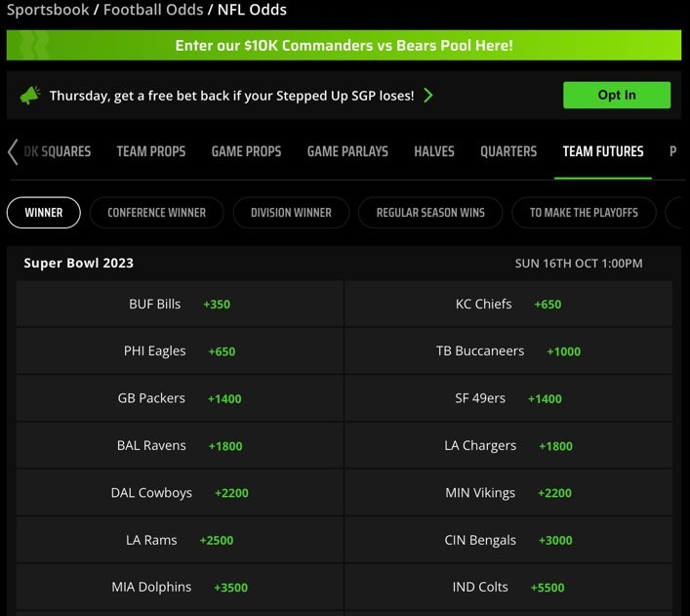
Task: Add MIN Vikings +2200 to betslip
Action: [508, 493]
